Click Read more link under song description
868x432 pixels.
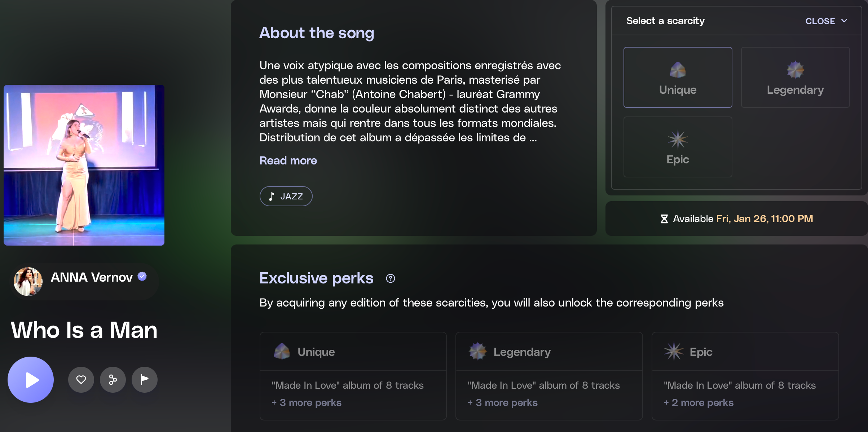[x=288, y=160]
